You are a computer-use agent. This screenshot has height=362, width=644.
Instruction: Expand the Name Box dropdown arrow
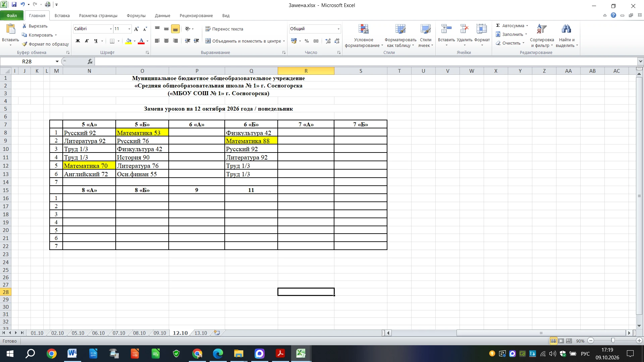click(x=57, y=61)
